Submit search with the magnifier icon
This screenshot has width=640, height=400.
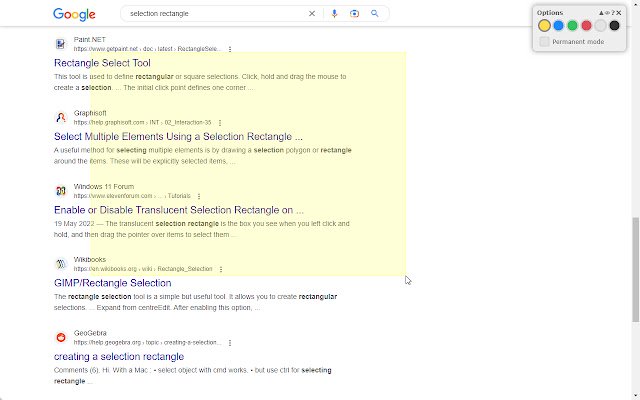375,13
